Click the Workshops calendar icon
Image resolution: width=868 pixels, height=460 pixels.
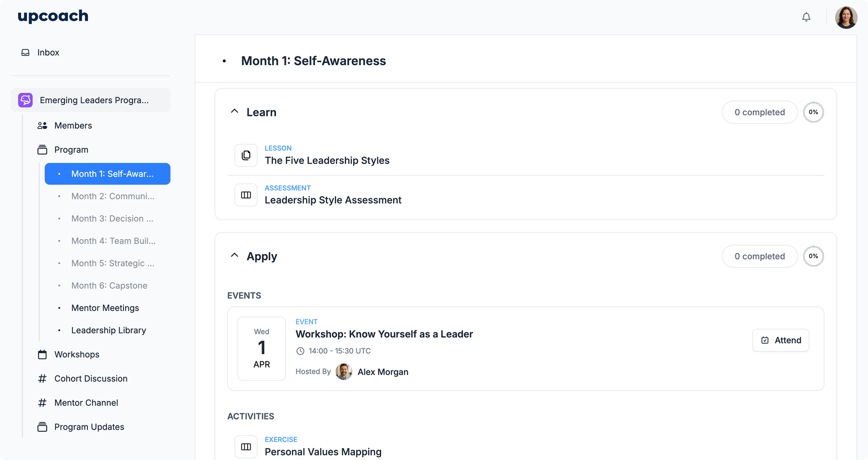point(42,354)
